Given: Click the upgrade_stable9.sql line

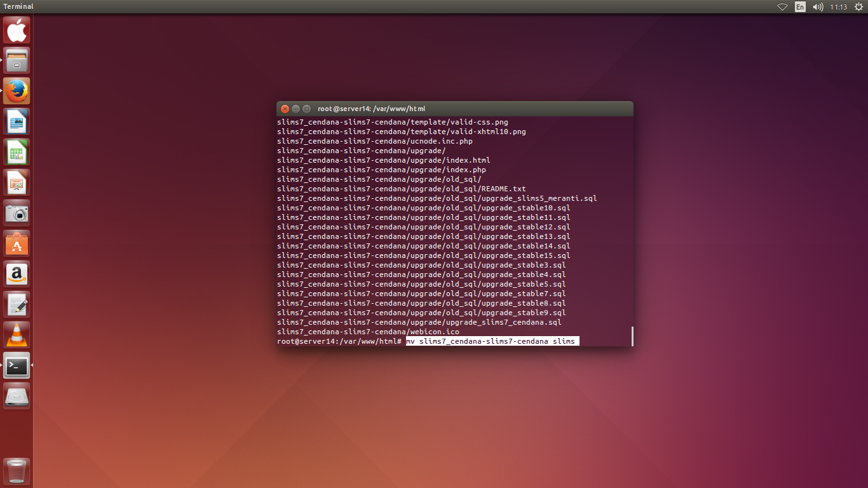Looking at the screenshot, I should click(x=421, y=313).
